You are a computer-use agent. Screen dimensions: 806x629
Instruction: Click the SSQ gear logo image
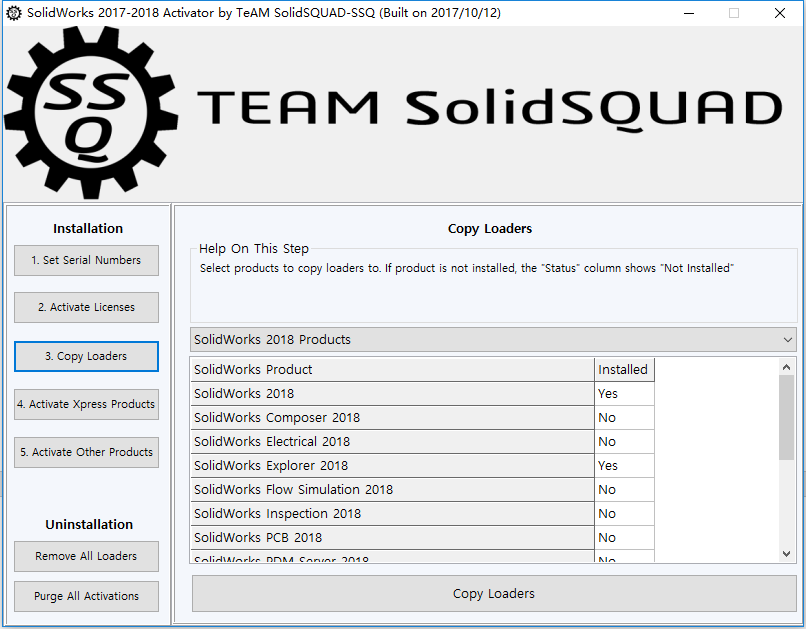(x=91, y=113)
